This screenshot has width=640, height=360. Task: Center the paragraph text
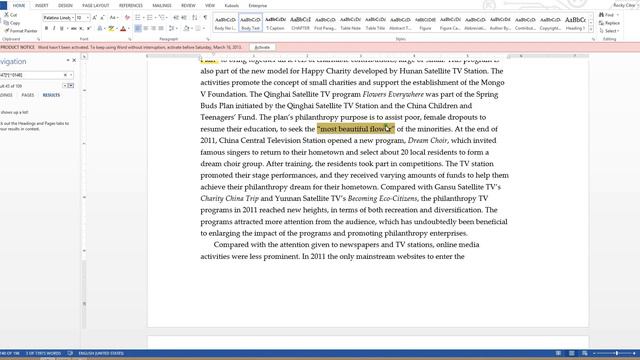(146, 29)
